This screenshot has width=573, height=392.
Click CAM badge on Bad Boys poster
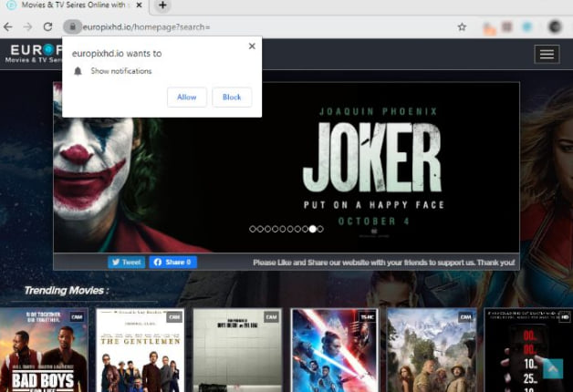click(x=77, y=317)
